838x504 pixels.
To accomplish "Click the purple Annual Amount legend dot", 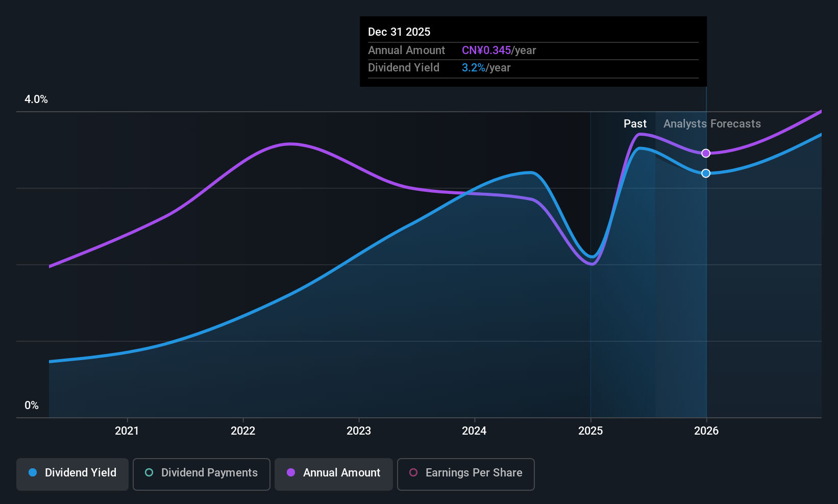I will 291,472.
